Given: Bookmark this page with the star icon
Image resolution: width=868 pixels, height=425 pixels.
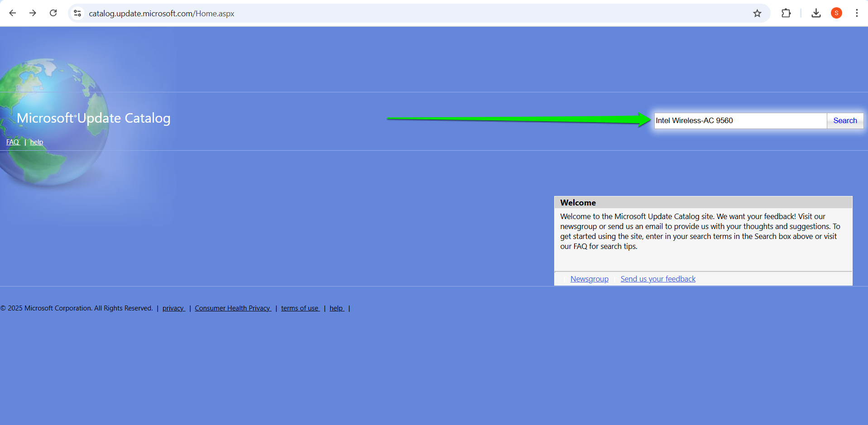Looking at the screenshot, I should pyautogui.click(x=757, y=13).
